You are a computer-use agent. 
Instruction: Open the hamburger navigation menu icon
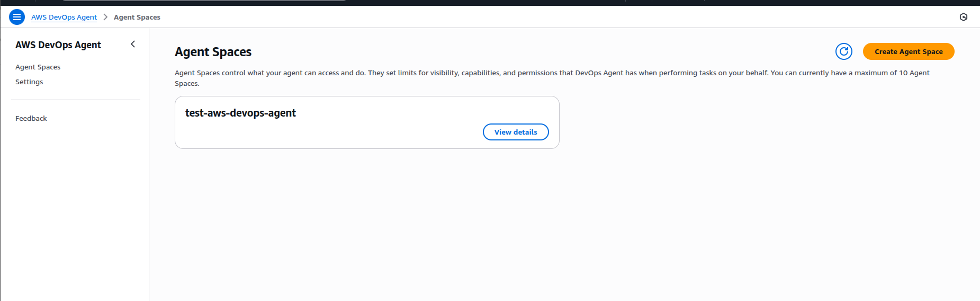pyautogui.click(x=17, y=17)
